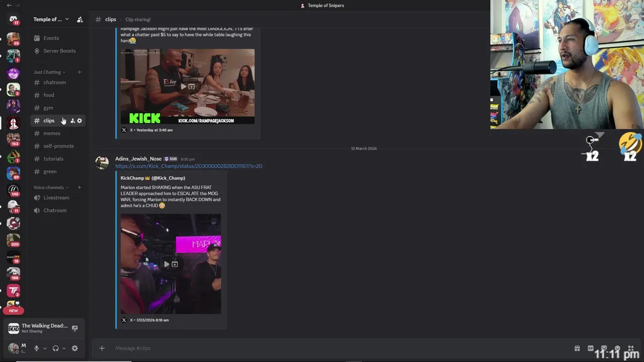Add channel to Just Chatting category

coord(79,72)
